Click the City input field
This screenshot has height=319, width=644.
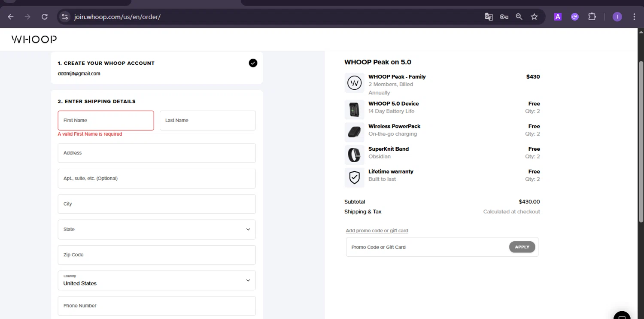(157, 204)
